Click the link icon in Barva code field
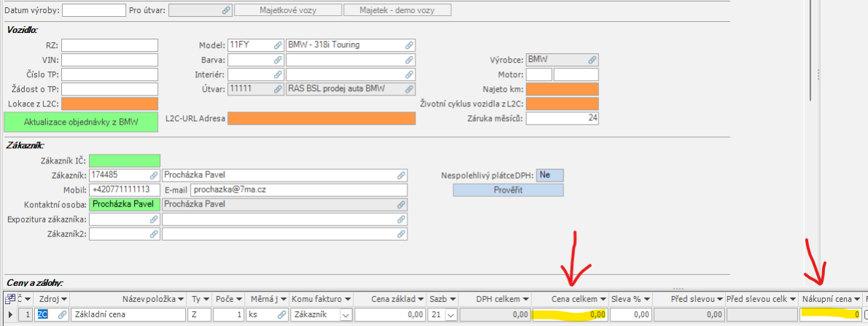868x326 pixels. click(278, 60)
